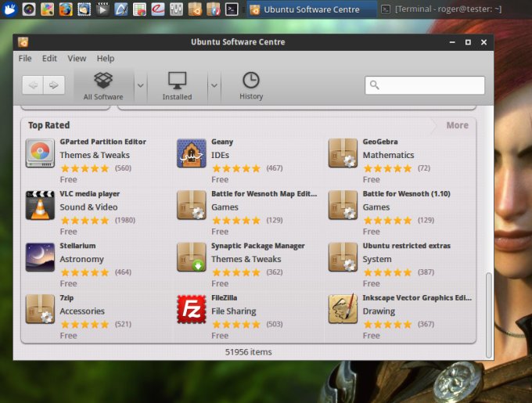Click Ubuntu restricted extras title text
This screenshot has width=532, height=403.
407,246
